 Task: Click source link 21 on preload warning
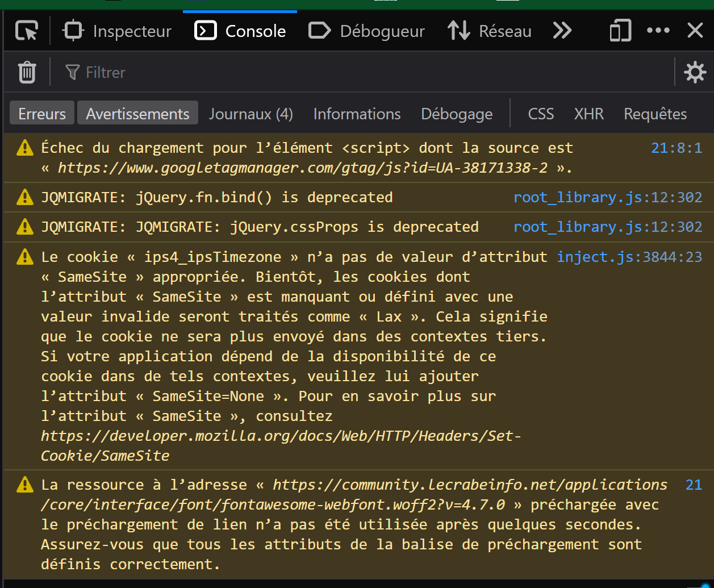point(694,485)
